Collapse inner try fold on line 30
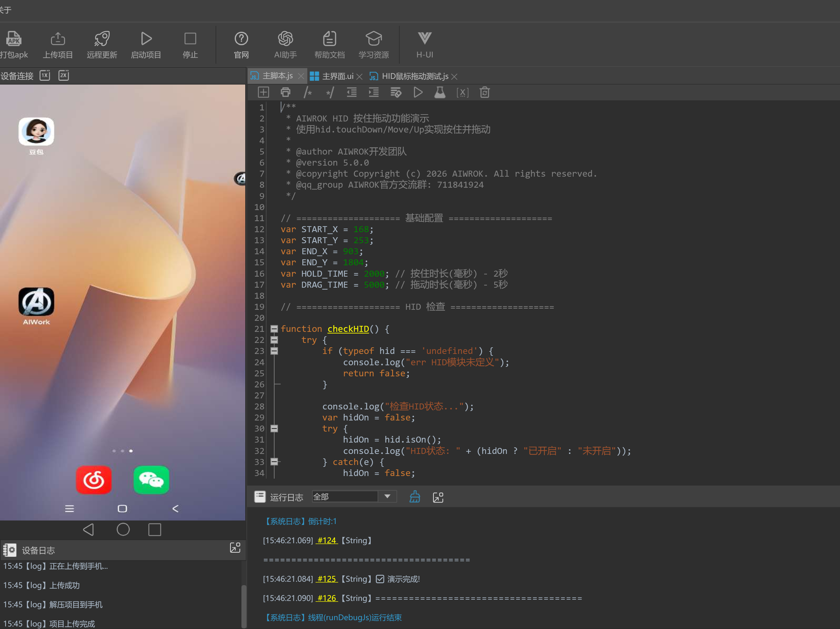 [274, 428]
